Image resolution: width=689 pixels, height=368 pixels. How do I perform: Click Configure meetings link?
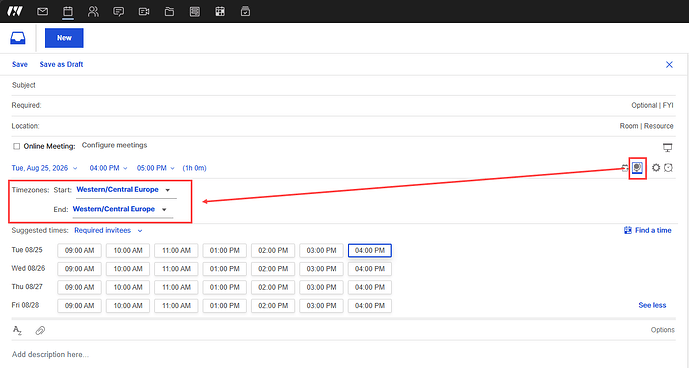click(114, 145)
